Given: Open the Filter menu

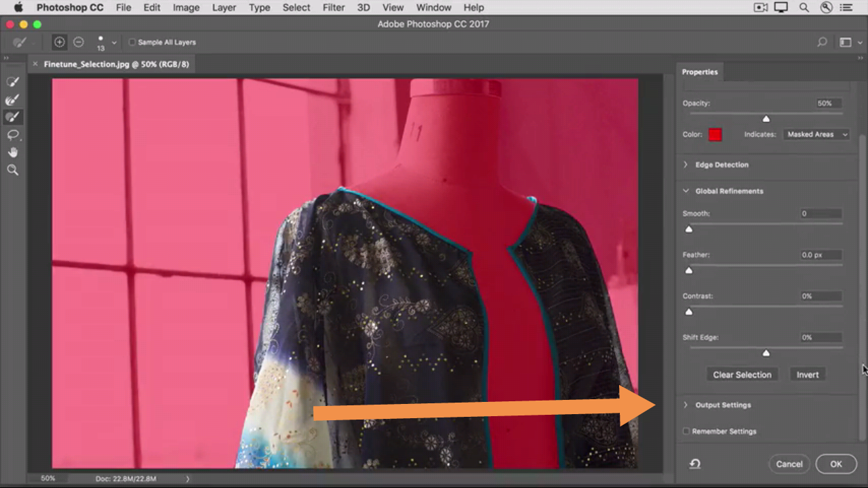Looking at the screenshot, I should (x=333, y=7).
